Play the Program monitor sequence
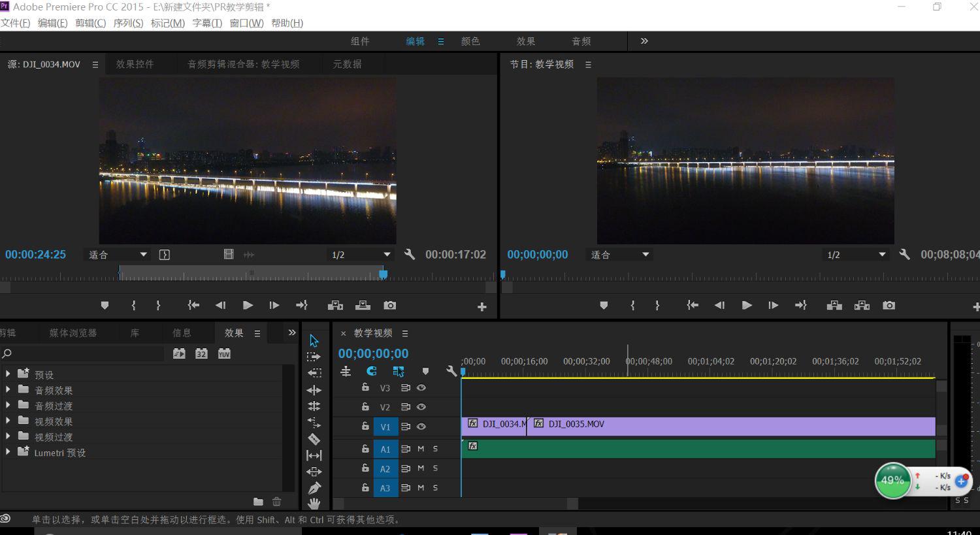 tap(746, 305)
